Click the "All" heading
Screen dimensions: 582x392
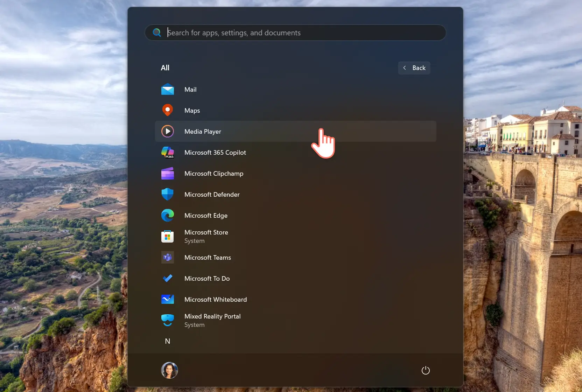point(165,68)
